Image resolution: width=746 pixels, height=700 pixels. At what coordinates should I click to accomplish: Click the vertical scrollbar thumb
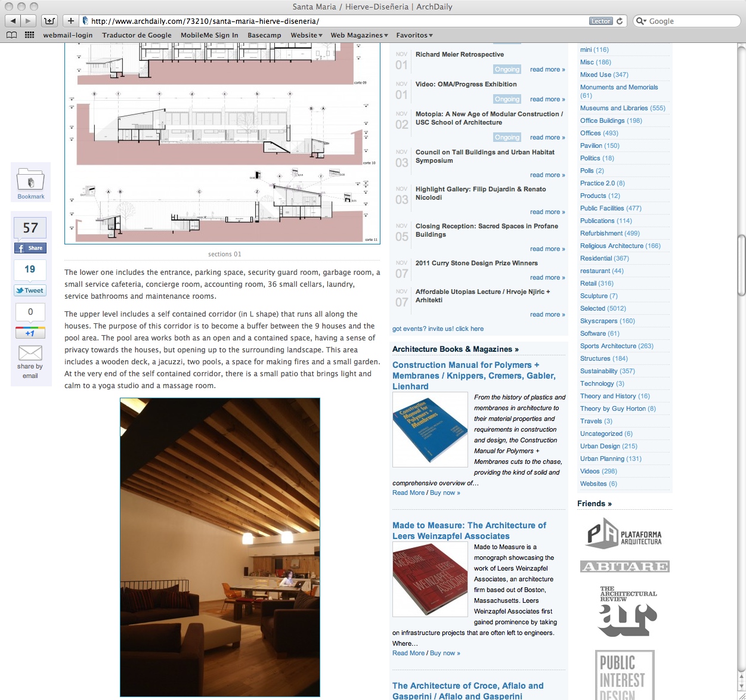pyautogui.click(x=741, y=265)
